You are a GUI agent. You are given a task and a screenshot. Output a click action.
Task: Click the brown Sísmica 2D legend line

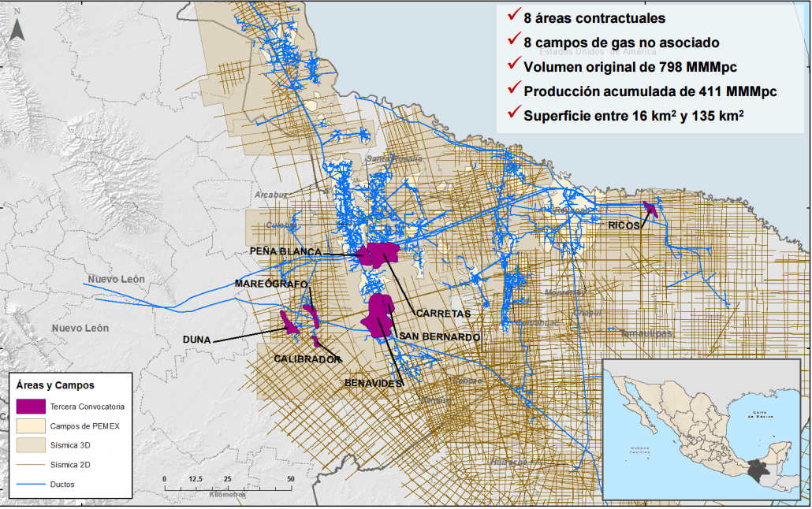[31, 464]
